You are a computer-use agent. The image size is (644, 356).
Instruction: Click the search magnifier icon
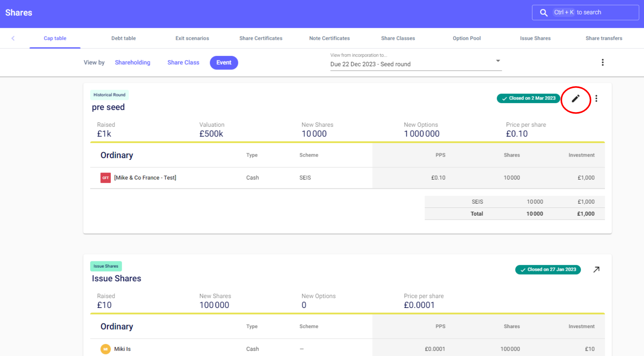click(544, 13)
